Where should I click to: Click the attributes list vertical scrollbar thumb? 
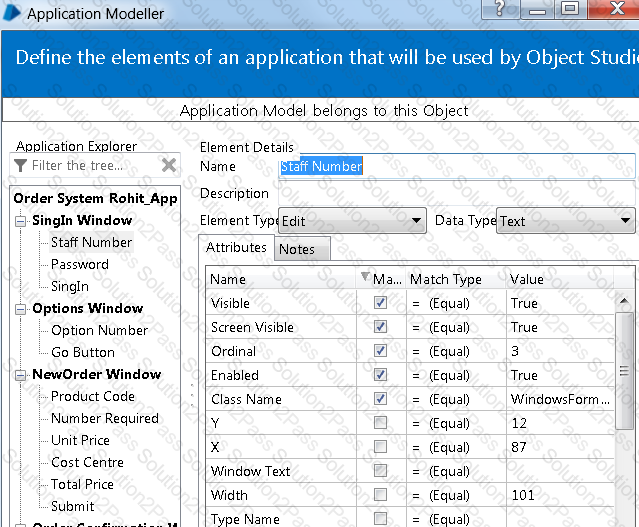tap(624, 370)
